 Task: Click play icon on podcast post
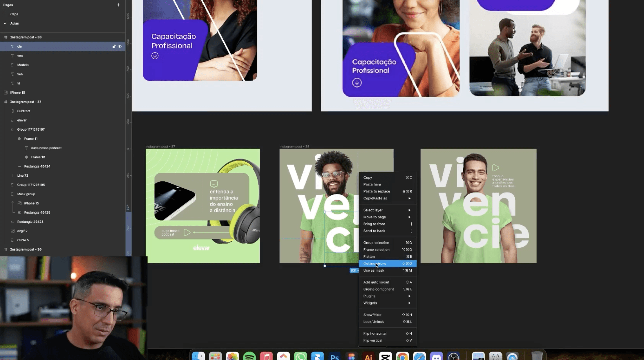coord(187,232)
